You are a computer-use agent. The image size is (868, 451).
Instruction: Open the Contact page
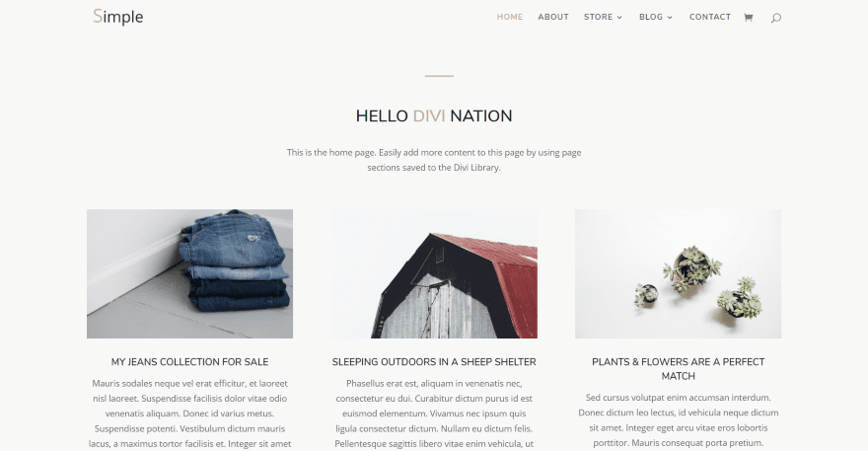coord(710,17)
